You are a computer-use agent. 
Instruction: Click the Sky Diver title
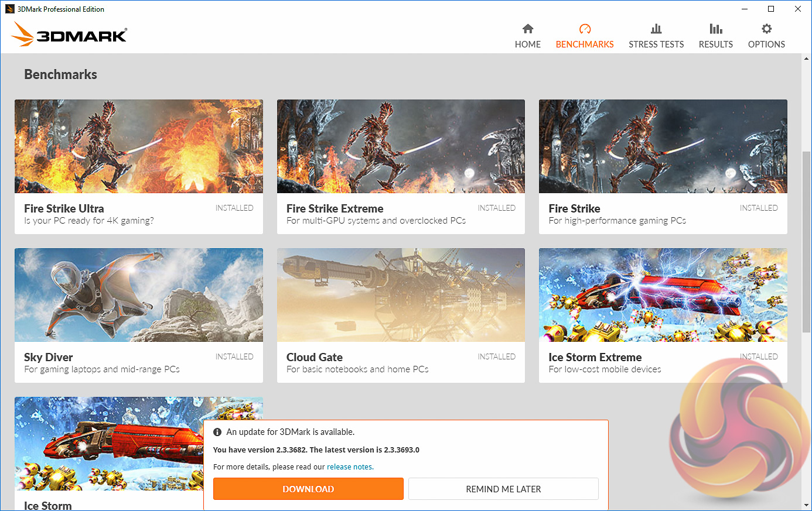[49, 357]
